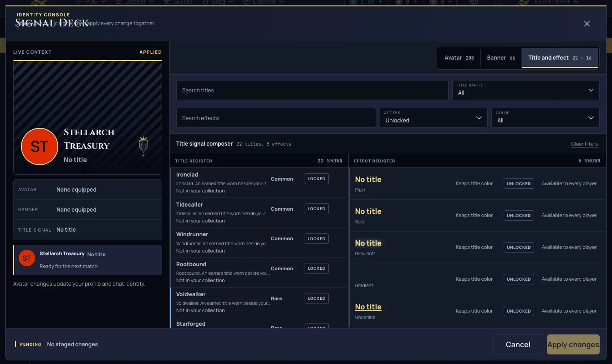Viewport: 612px width, 364px height.
Task: Click the UNLOCKED badge for Gradient effect
Action: (x=519, y=279)
